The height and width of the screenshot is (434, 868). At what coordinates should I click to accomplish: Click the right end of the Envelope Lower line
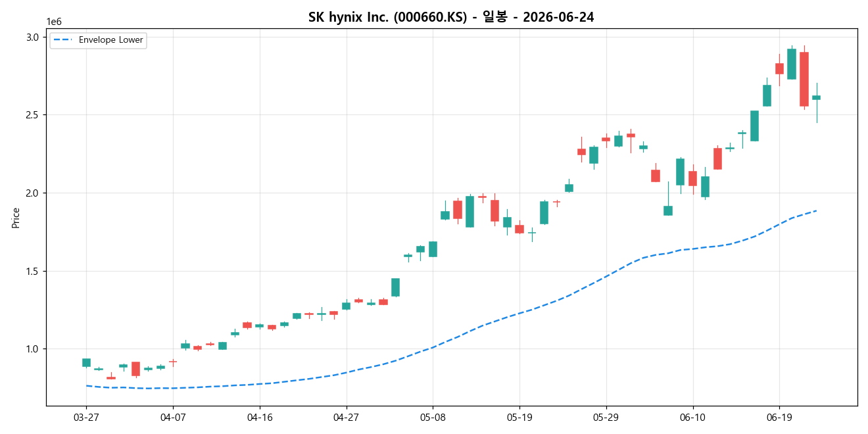(x=816, y=210)
